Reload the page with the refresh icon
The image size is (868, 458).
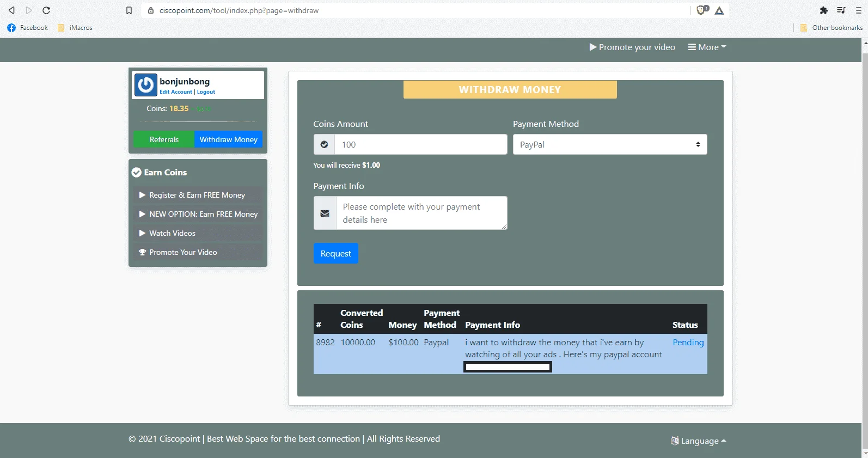tap(46, 10)
